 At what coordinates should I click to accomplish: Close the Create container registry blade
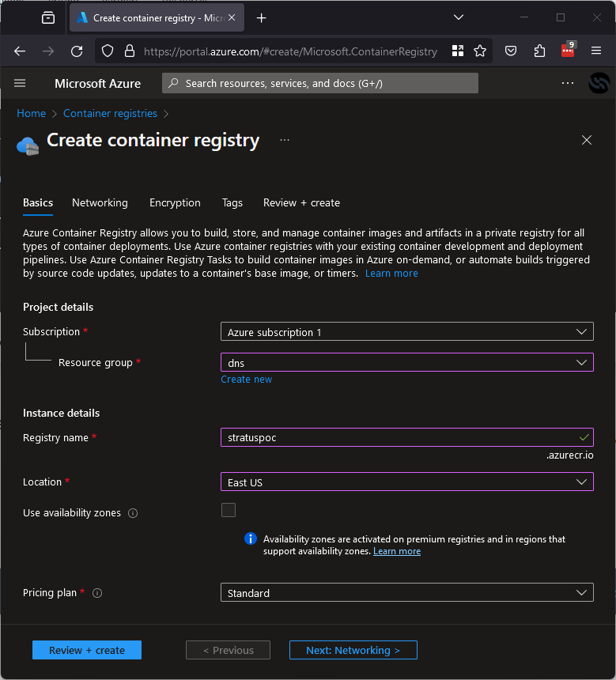click(587, 140)
